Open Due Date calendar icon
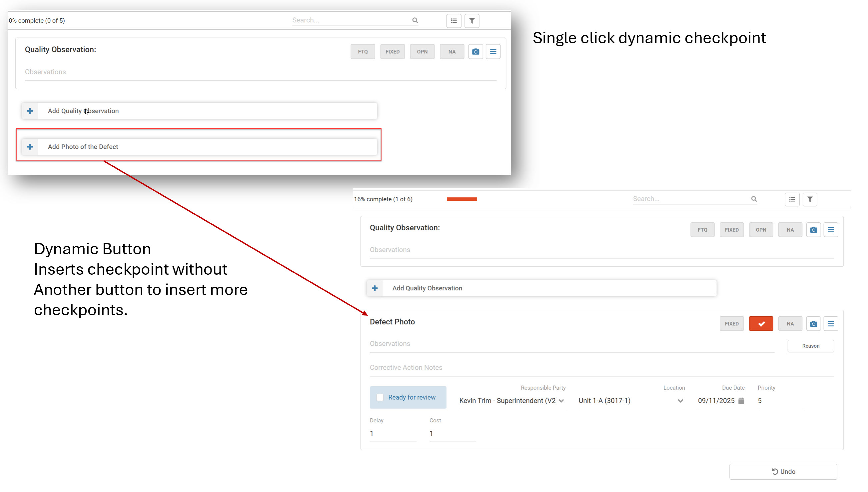The width and height of the screenshot is (868, 492). tap(741, 401)
